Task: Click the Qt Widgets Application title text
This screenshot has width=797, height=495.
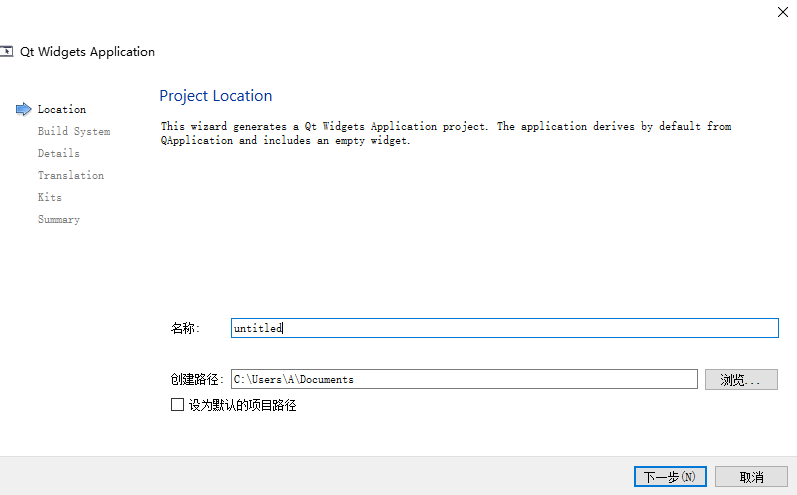Action: tap(87, 52)
